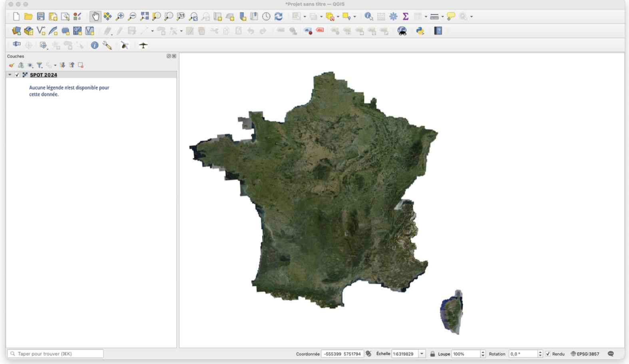Viewport: 629px width, 364px height.
Task: Open the Temporal Controller clock icon
Action: [x=266, y=16]
